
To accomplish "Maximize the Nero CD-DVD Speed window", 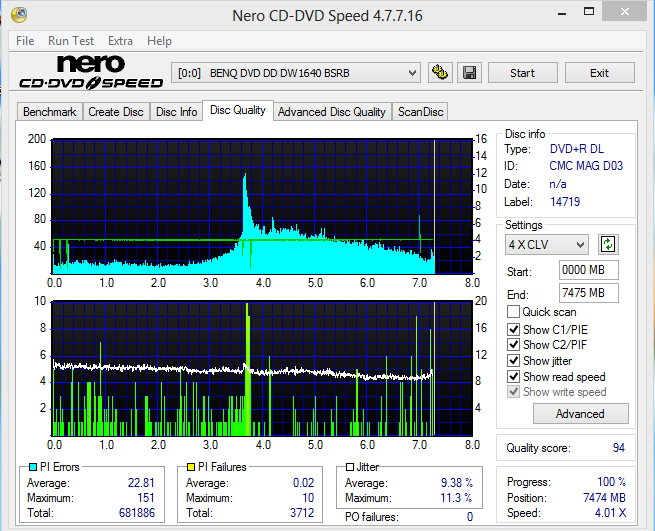I will point(589,12).
